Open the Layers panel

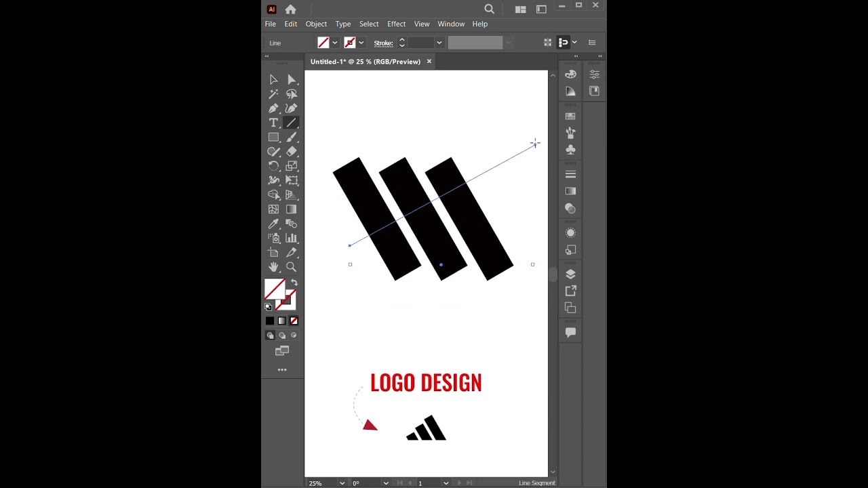coord(570,274)
